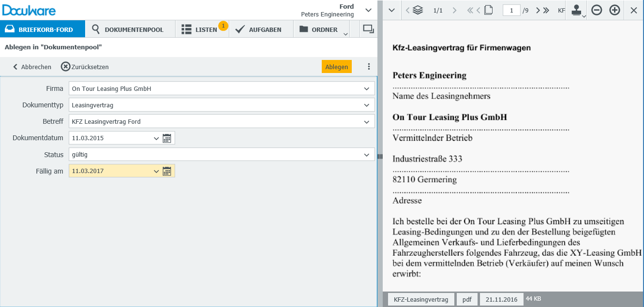The image size is (644, 307).
Task: Jump to last page of document
Action: pos(546,10)
